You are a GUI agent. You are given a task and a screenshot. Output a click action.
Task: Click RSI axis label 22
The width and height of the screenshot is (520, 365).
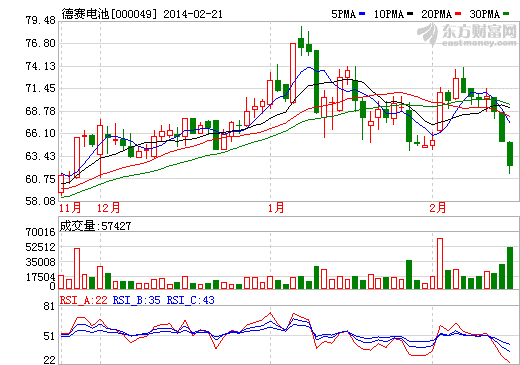[49, 360]
